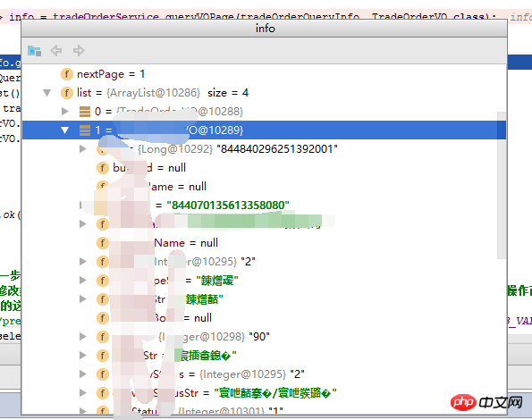Expand the field with value "2" Integer@10295
This screenshot has width=532, height=420.
pos(83,261)
